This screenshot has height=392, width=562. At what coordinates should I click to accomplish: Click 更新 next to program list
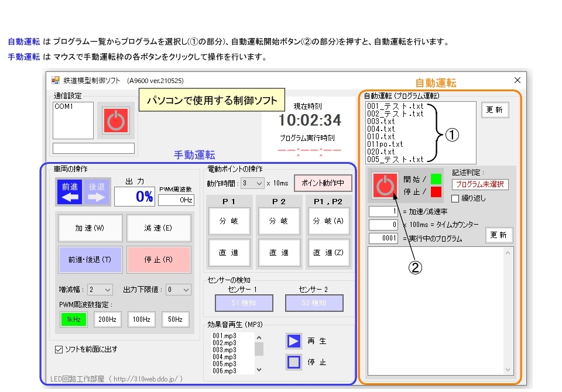pyautogui.click(x=495, y=110)
